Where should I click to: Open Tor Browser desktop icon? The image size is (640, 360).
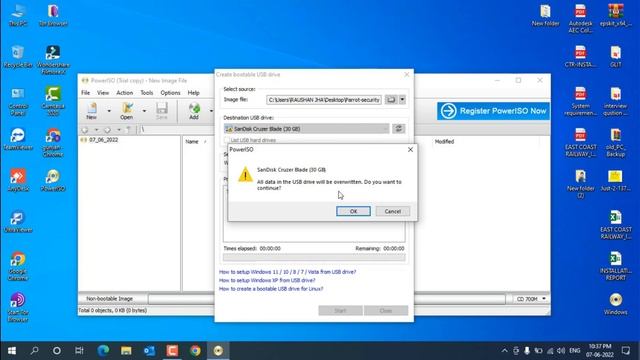pos(53,16)
